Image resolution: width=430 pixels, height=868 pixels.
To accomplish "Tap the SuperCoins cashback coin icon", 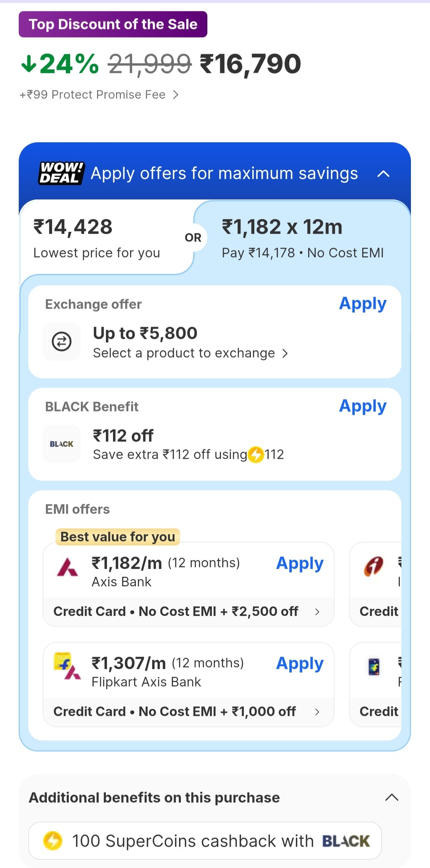I will 53,840.
